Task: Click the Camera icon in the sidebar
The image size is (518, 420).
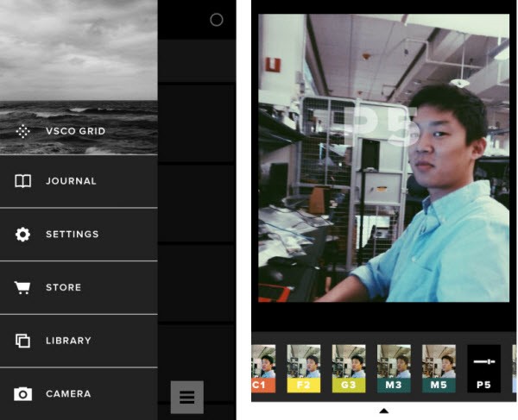Action: point(23,394)
